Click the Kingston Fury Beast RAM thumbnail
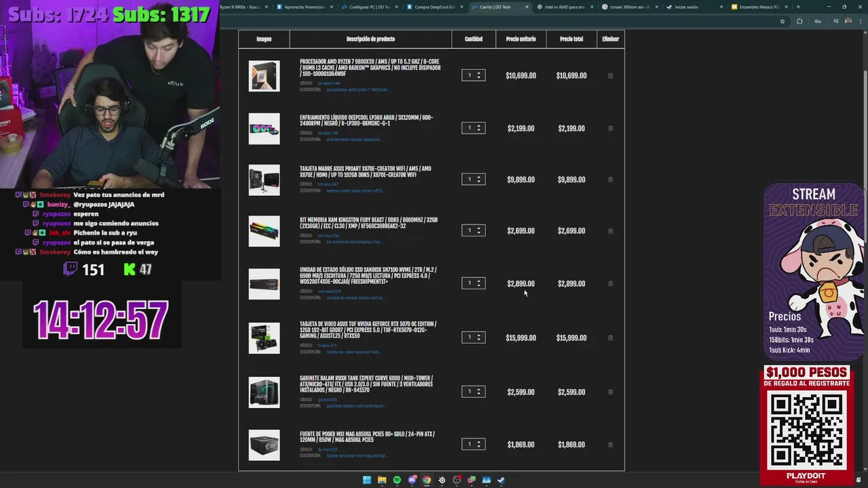 (x=264, y=232)
